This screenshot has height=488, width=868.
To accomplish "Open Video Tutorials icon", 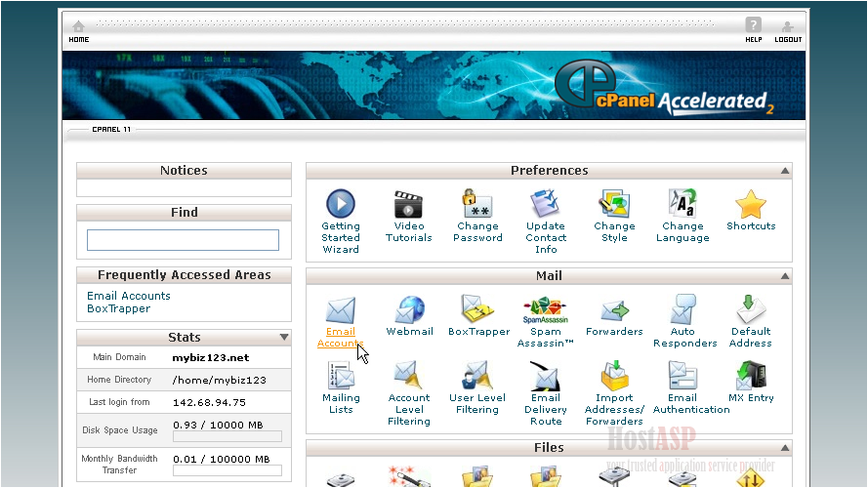I will pyautogui.click(x=409, y=205).
